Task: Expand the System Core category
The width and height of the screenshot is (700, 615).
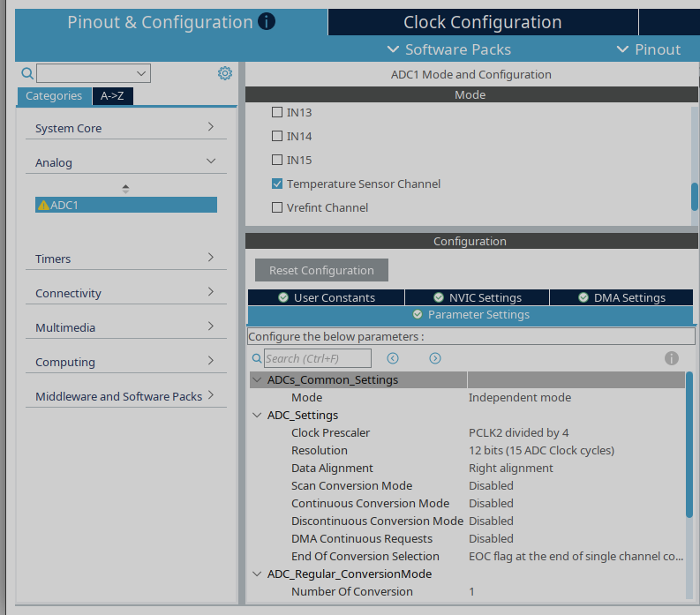Action: 124,128
